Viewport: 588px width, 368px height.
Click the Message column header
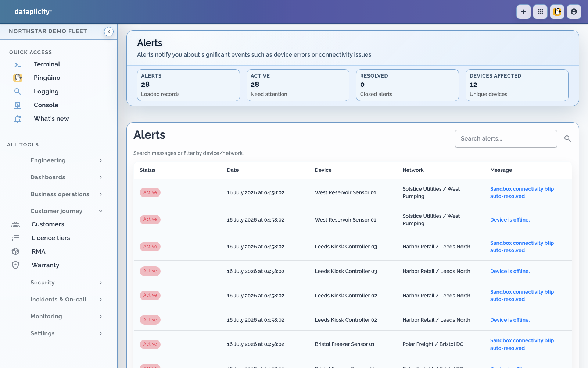pos(501,170)
